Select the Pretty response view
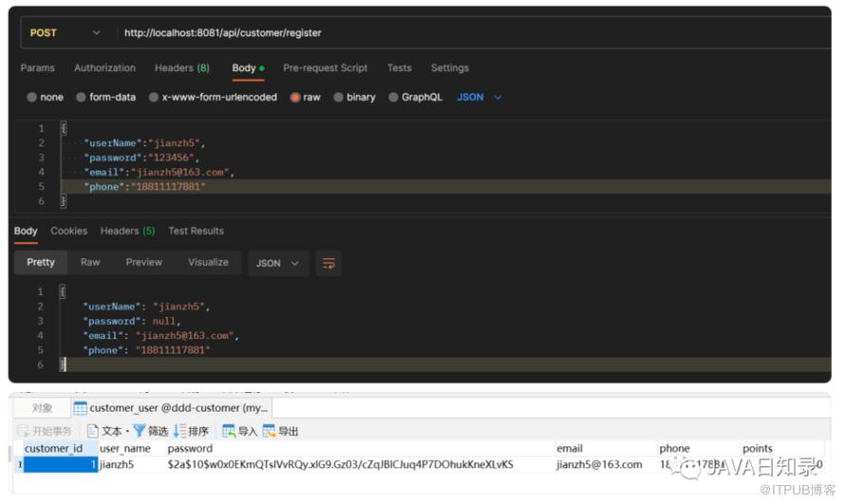Viewport: 845px width, 504px height. 41,263
